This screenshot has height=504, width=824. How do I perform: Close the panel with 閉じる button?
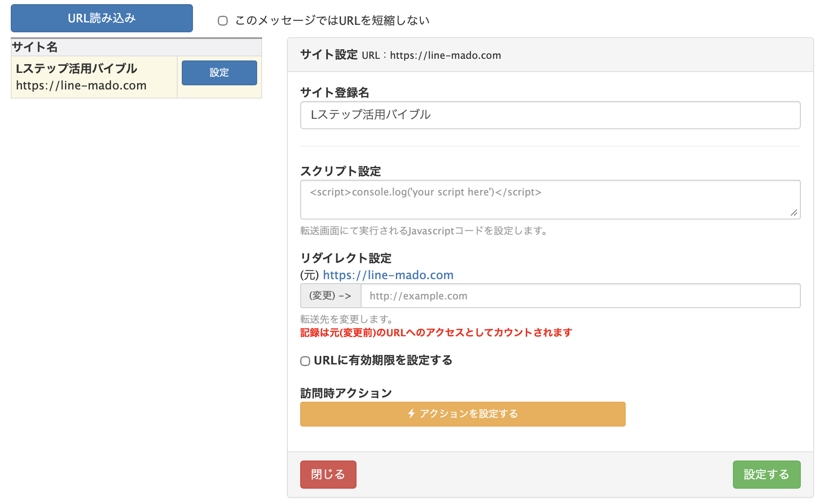point(328,474)
